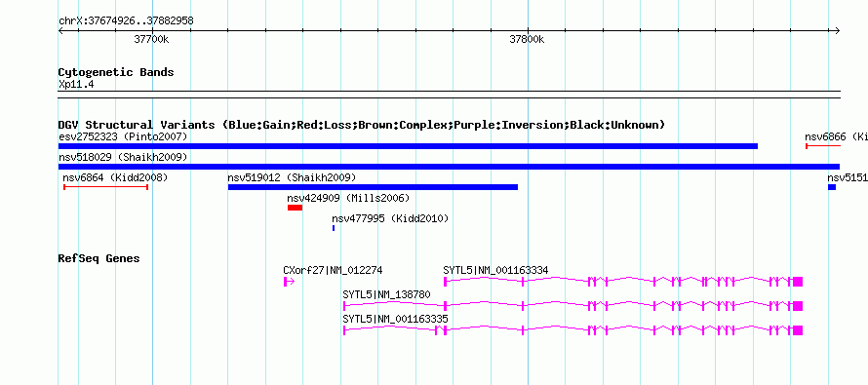Click the nsv6866 red variant line
Viewport: 868px width, 385px height.
coord(823,146)
